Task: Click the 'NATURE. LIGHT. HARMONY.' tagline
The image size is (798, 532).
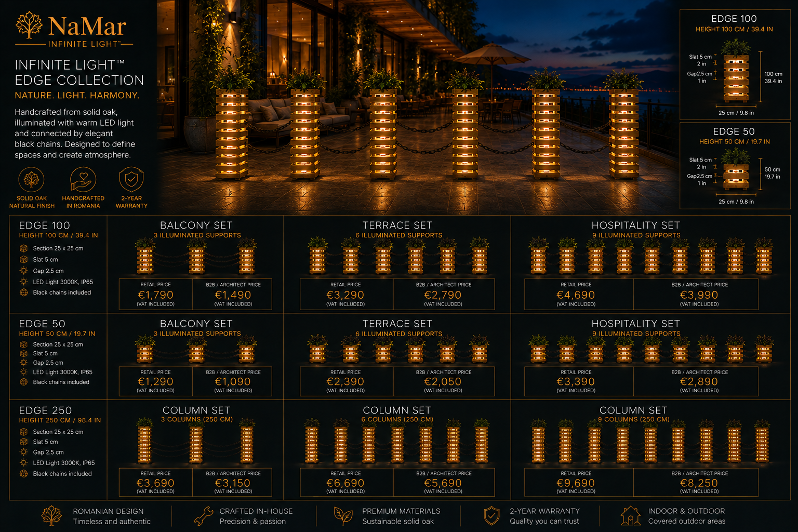Action: [77, 96]
